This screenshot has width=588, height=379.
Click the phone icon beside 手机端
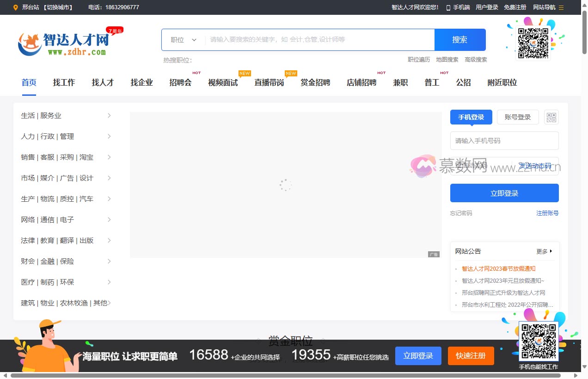point(448,7)
